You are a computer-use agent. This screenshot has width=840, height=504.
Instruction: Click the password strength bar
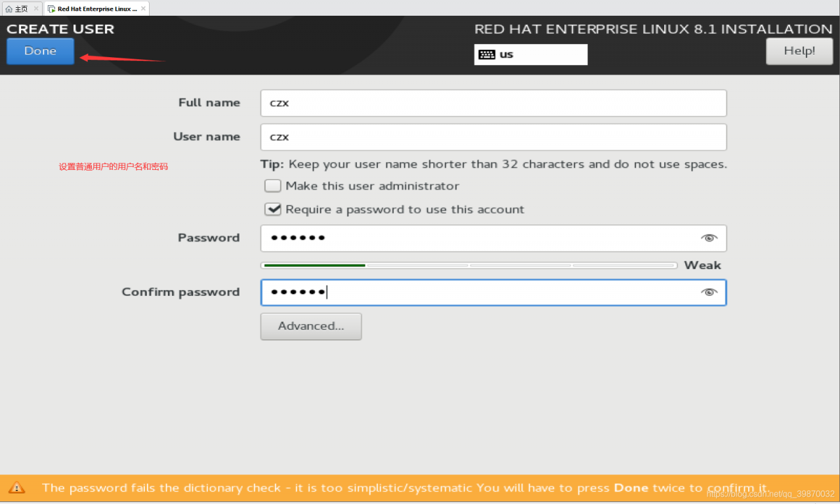tap(469, 265)
